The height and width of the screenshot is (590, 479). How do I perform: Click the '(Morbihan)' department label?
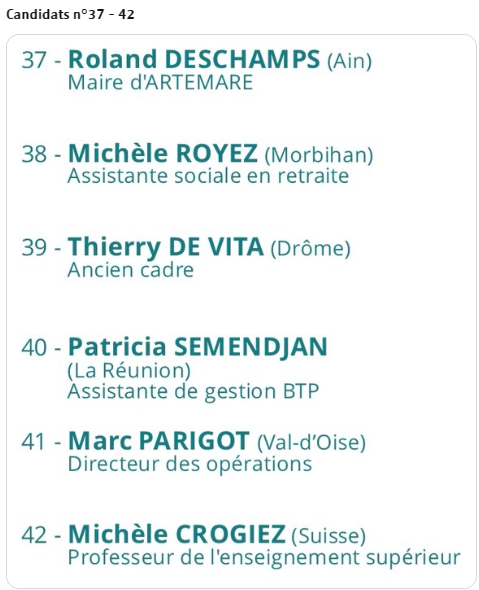point(319,155)
